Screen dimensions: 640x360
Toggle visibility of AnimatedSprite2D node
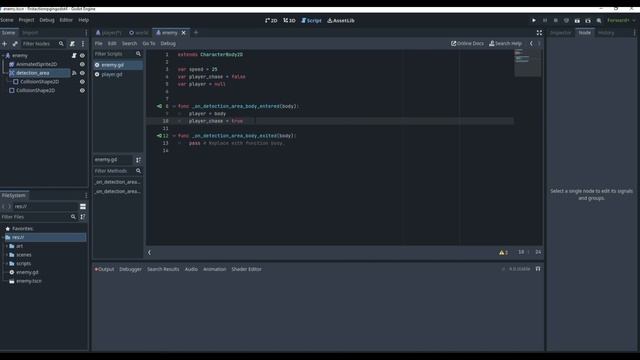(x=82, y=64)
